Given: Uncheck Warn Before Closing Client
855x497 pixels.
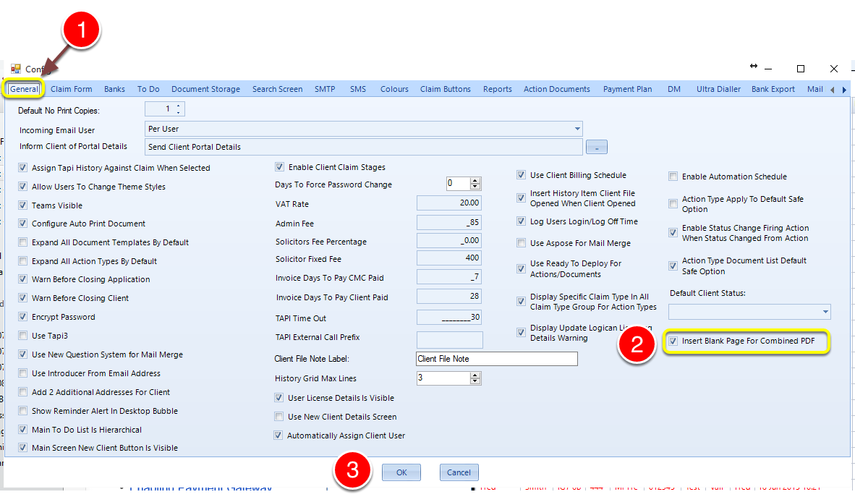Looking at the screenshot, I should pyautogui.click(x=23, y=298).
